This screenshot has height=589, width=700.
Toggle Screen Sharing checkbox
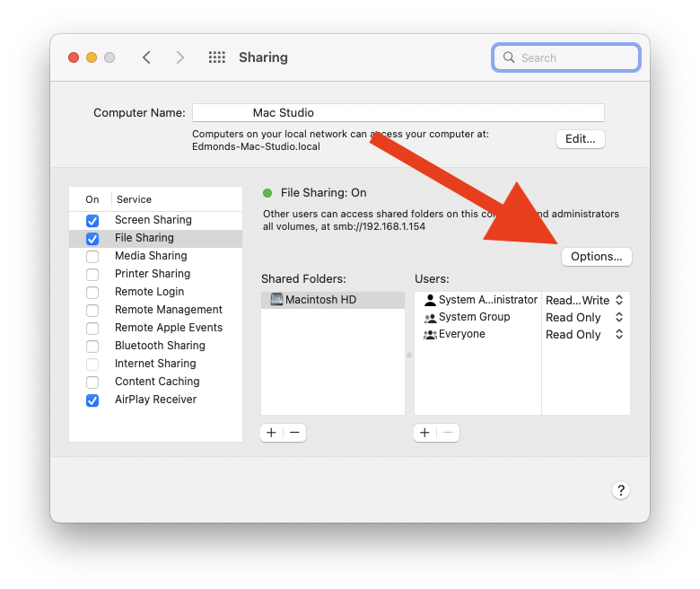92,221
